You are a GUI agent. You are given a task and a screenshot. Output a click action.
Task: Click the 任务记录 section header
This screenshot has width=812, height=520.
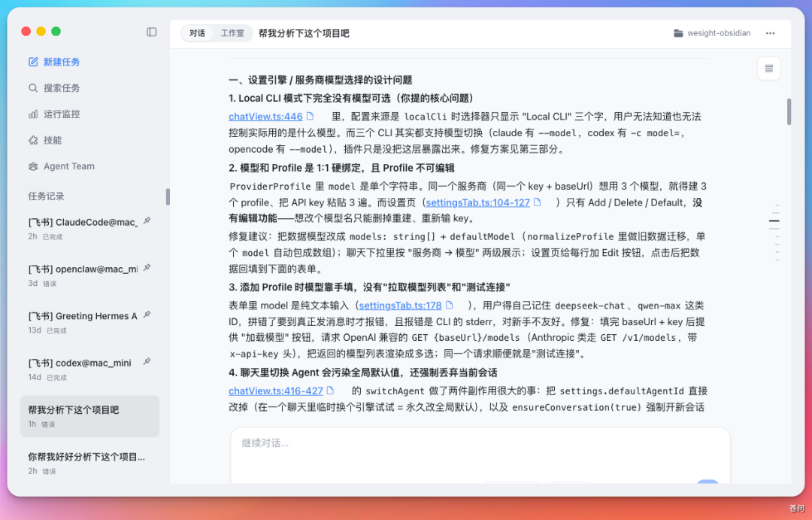pos(46,196)
